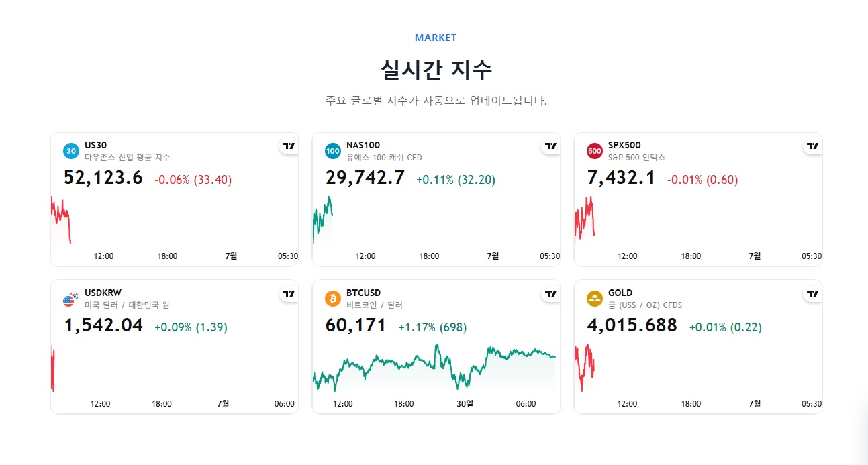Click the MARKET section label
Viewport: 868px width, 465px height.
436,38
